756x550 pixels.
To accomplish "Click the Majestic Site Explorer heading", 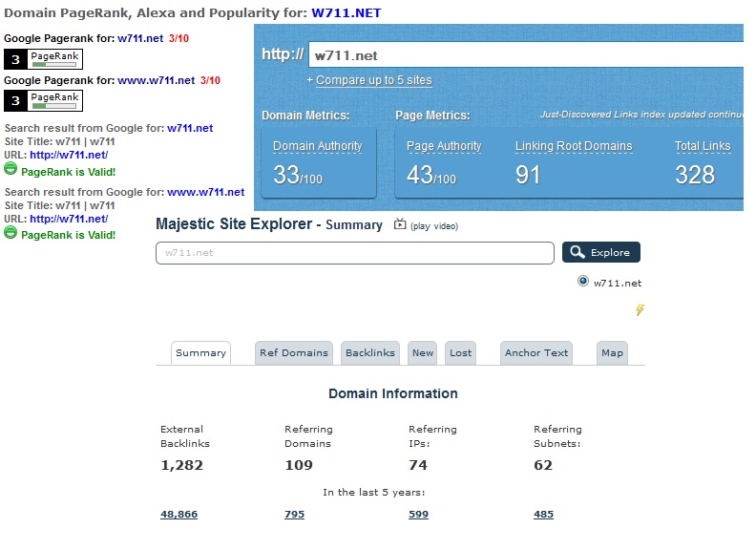I will click(269, 224).
